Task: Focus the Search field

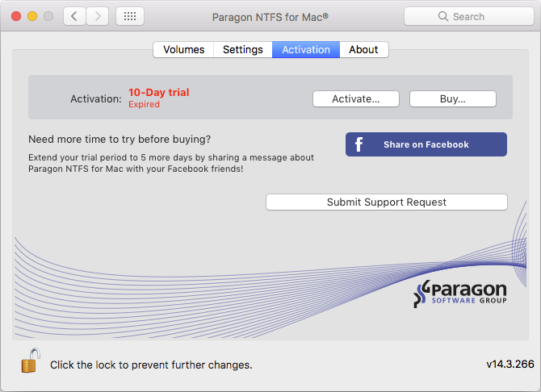Action: [x=469, y=16]
